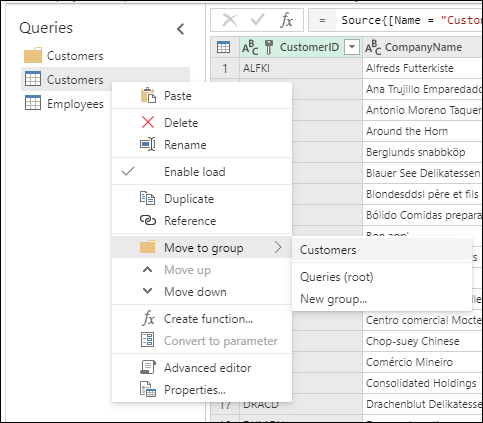
Task: Toggle Enable load option
Action: click(x=202, y=172)
